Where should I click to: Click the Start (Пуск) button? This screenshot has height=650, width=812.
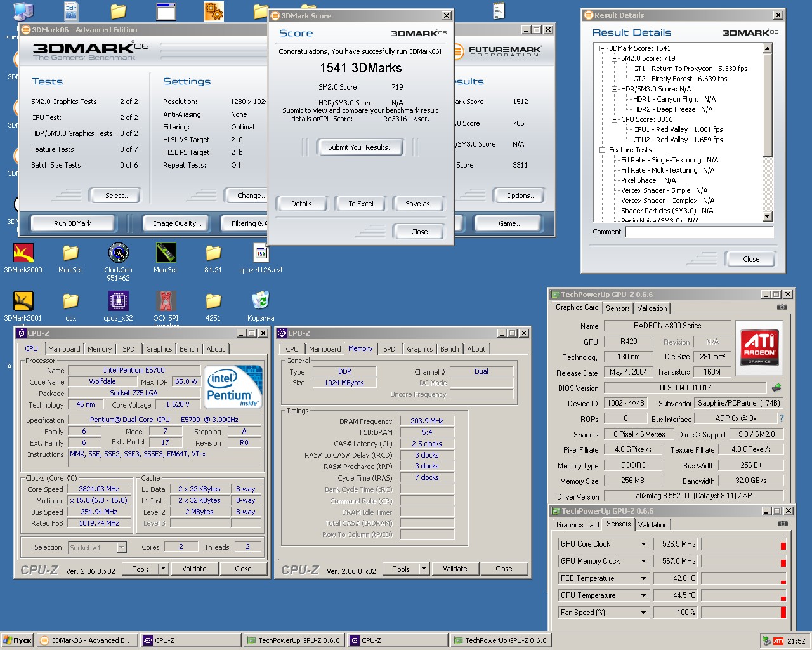click(17, 640)
